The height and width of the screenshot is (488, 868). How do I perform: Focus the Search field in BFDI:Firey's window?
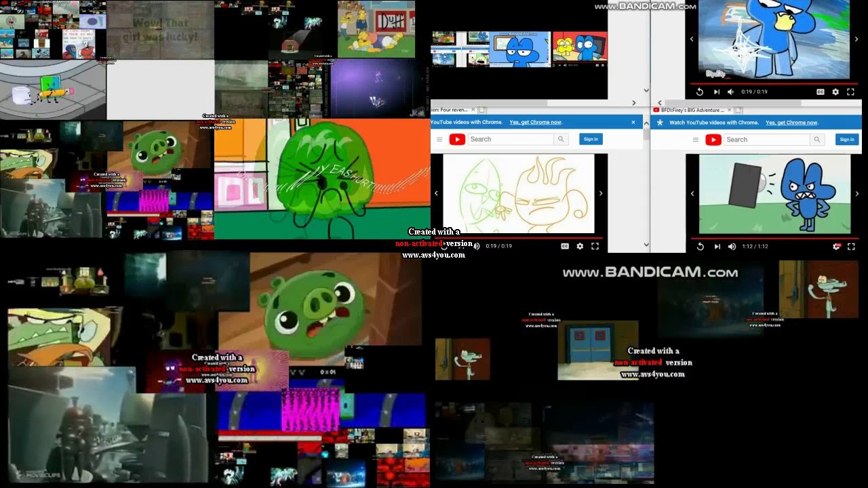pos(766,140)
